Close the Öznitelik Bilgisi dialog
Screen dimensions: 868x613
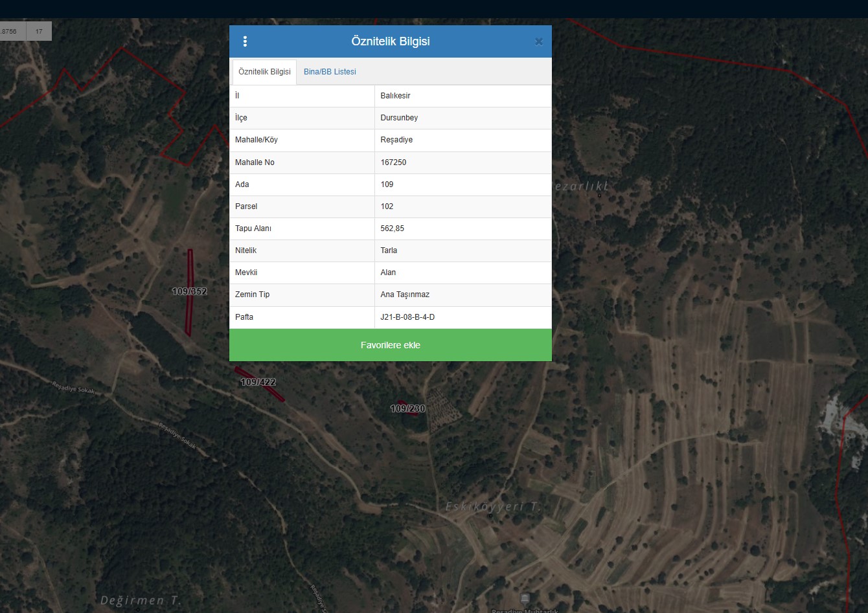(538, 42)
